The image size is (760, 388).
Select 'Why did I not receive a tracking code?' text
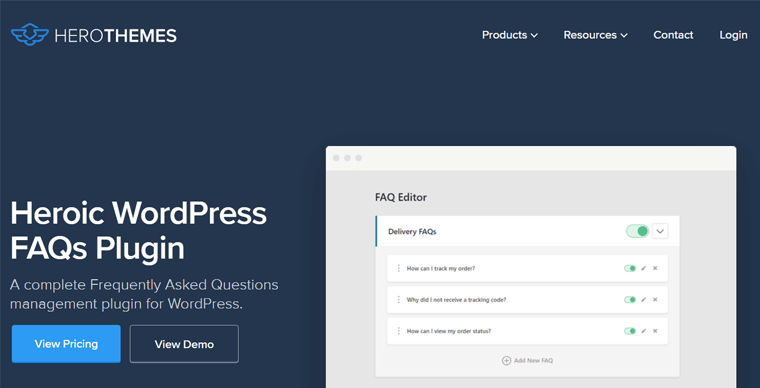[x=456, y=300]
